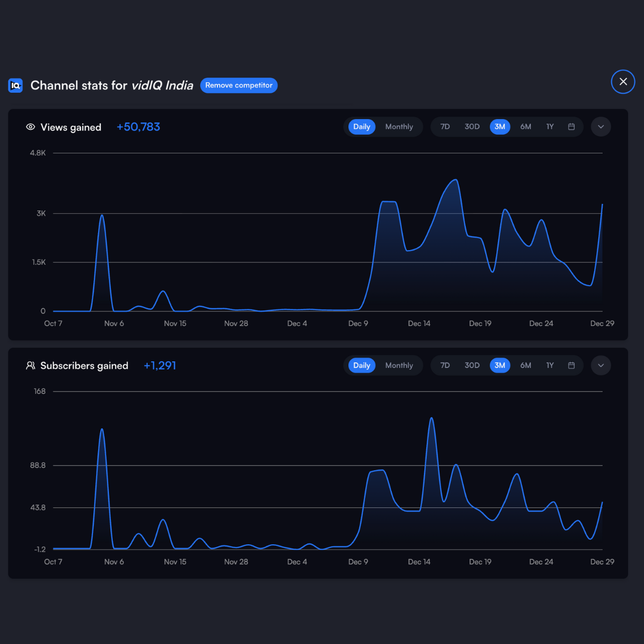The height and width of the screenshot is (644, 644).
Task: Click the Subscribers gained heading
Action: 84,365
